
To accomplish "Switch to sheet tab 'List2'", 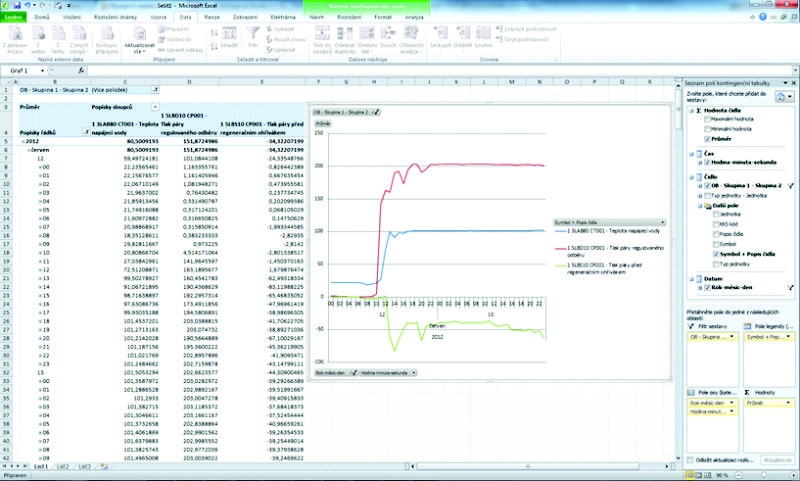I will coord(63,466).
